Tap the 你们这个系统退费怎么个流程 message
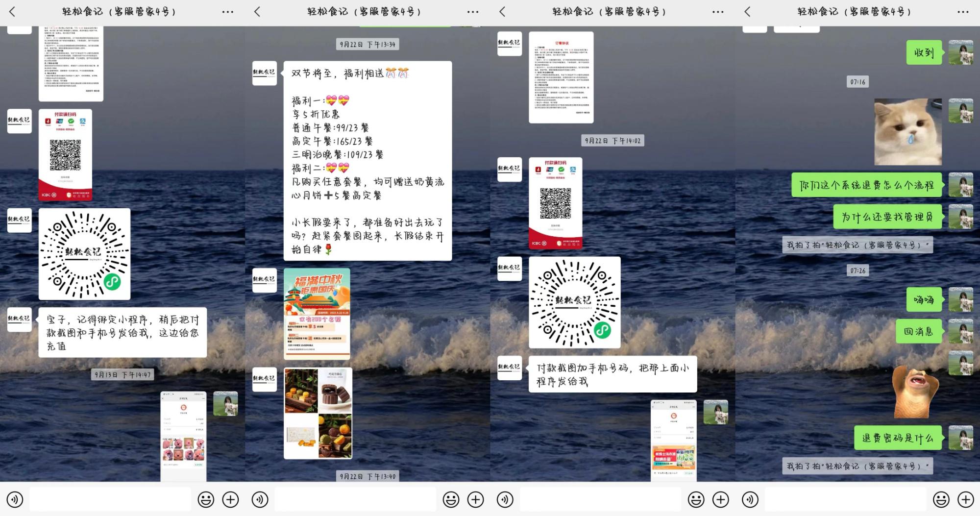The height and width of the screenshot is (516, 980). click(867, 185)
